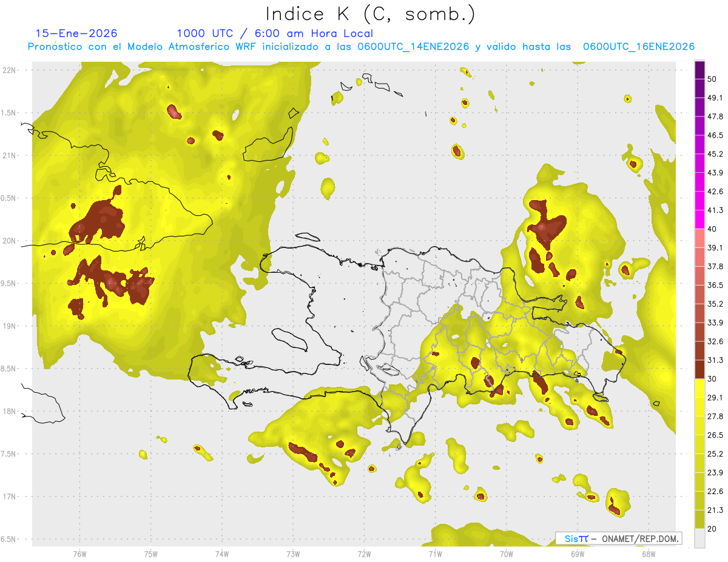
Task: Click the '33.9' color scale value
Action: click(715, 323)
